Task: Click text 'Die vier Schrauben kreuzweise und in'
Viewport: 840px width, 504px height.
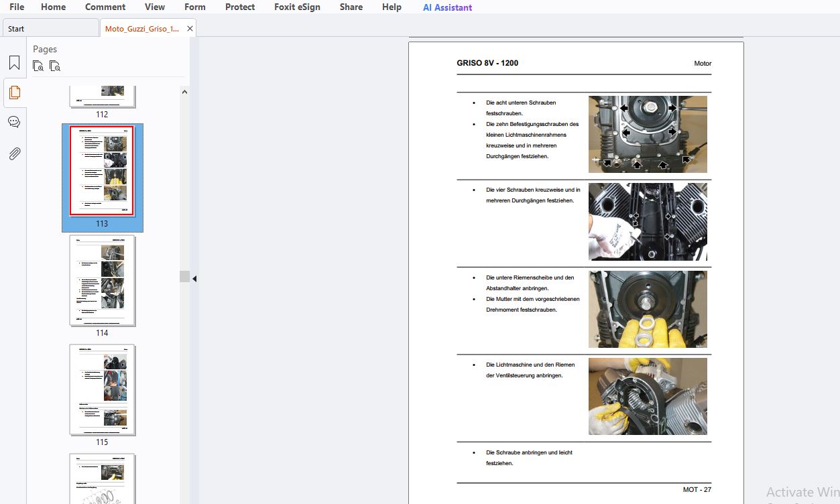Action: 533,190
